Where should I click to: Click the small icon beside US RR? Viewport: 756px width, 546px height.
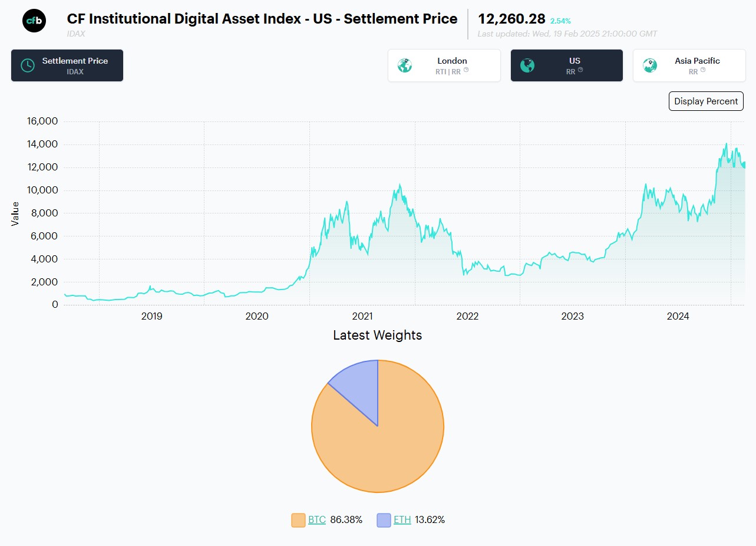click(x=580, y=70)
